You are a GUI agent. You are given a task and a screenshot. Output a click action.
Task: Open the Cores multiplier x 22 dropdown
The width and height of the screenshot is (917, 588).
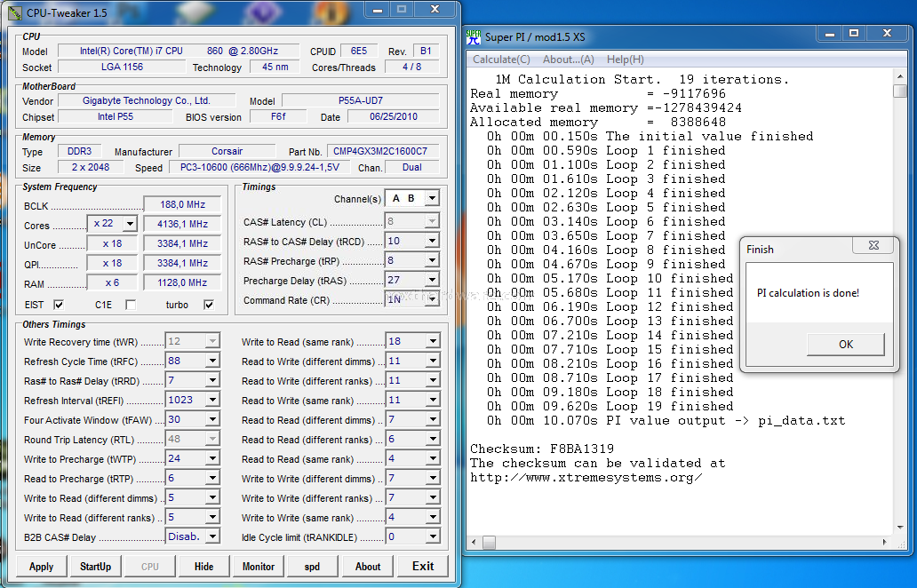coord(130,224)
